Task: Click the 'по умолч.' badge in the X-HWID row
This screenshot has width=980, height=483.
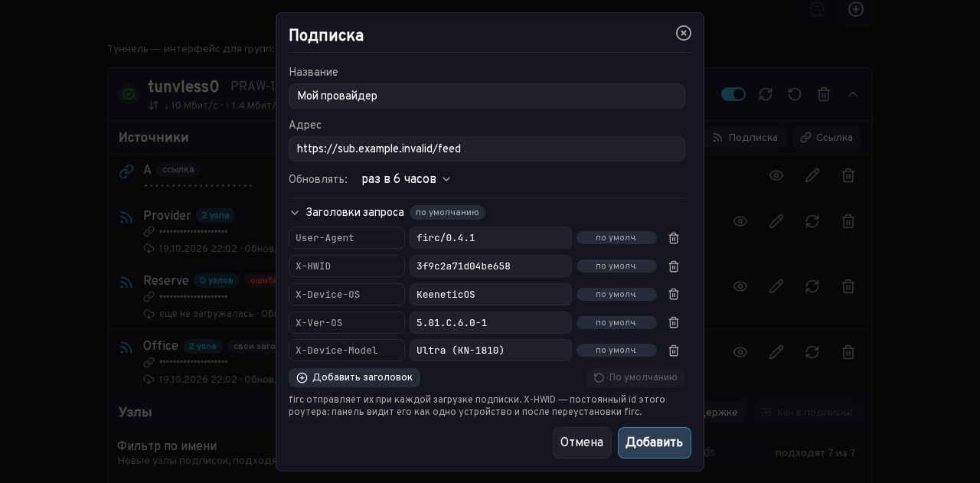Action: (616, 266)
